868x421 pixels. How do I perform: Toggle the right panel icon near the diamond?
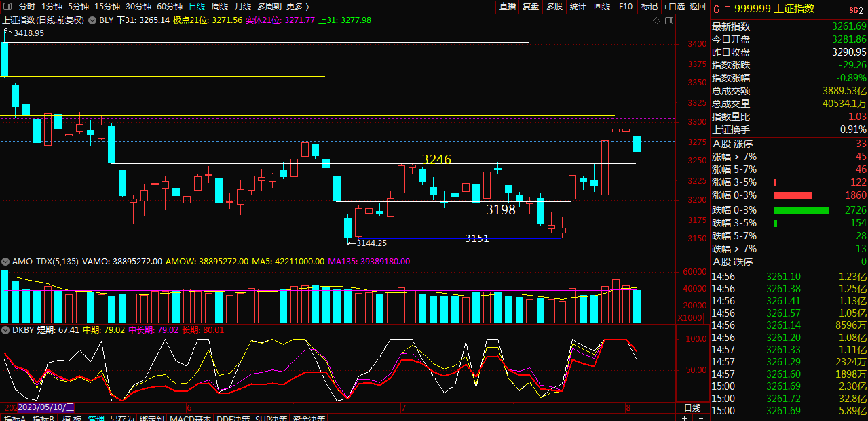pos(668,21)
